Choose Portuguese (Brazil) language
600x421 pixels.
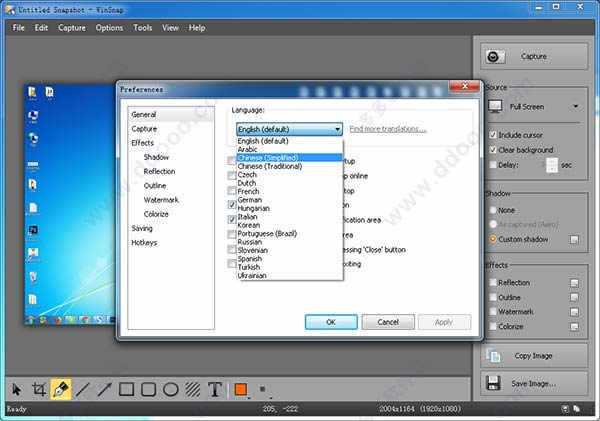pyautogui.click(x=289, y=233)
